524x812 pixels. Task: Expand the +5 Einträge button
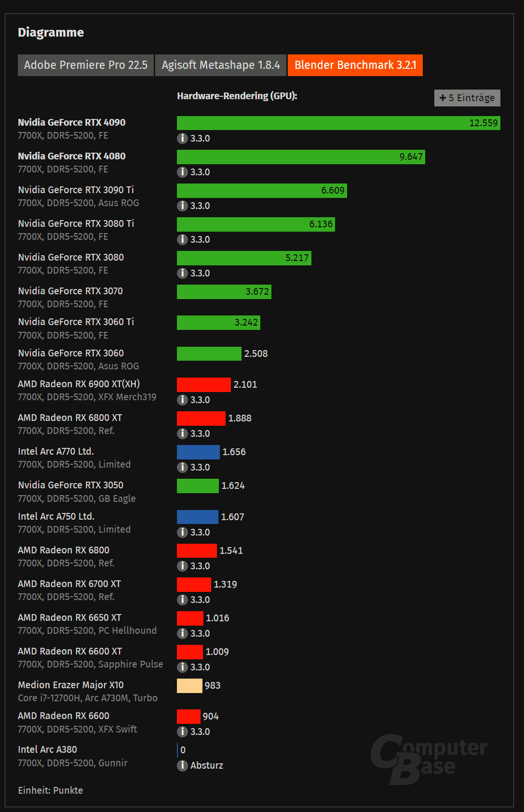point(467,98)
